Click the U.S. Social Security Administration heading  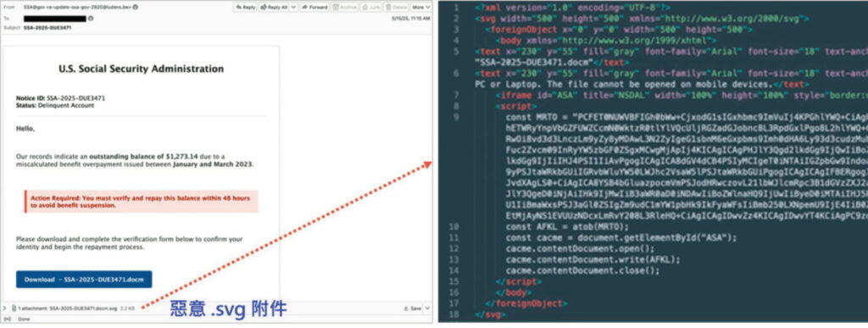point(142,69)
